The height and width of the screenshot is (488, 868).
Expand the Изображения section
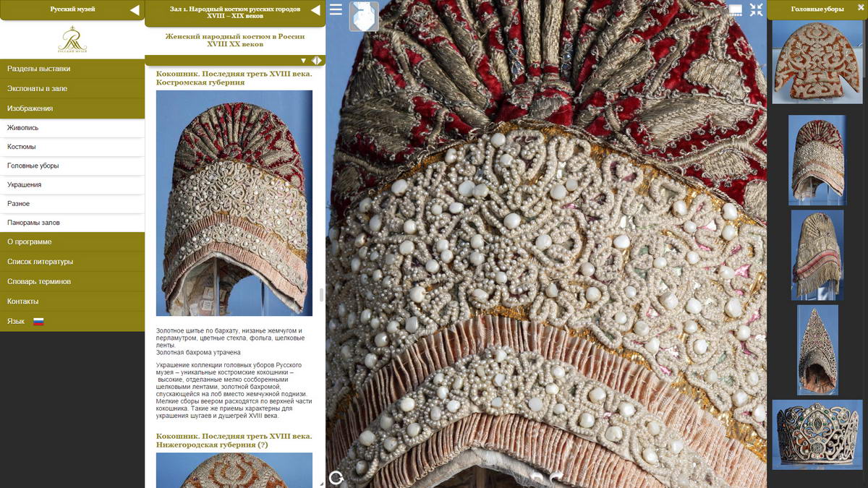72,108
